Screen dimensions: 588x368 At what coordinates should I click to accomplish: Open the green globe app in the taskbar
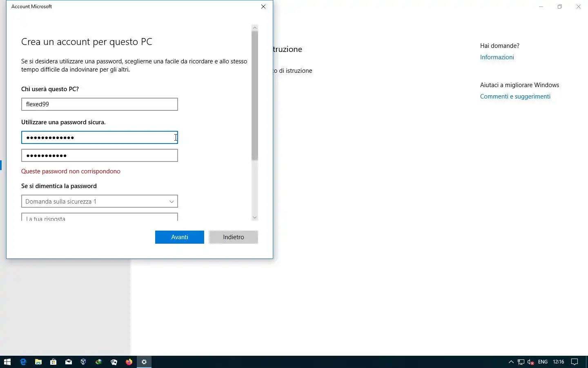click(98, 362)
